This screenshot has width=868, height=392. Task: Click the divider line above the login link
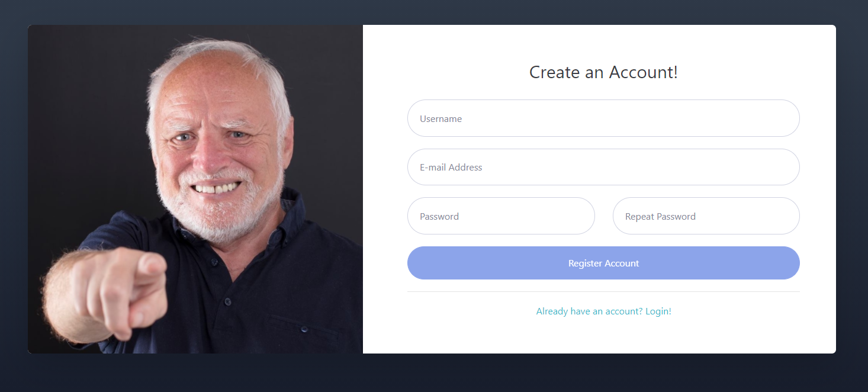click(603, 292)
